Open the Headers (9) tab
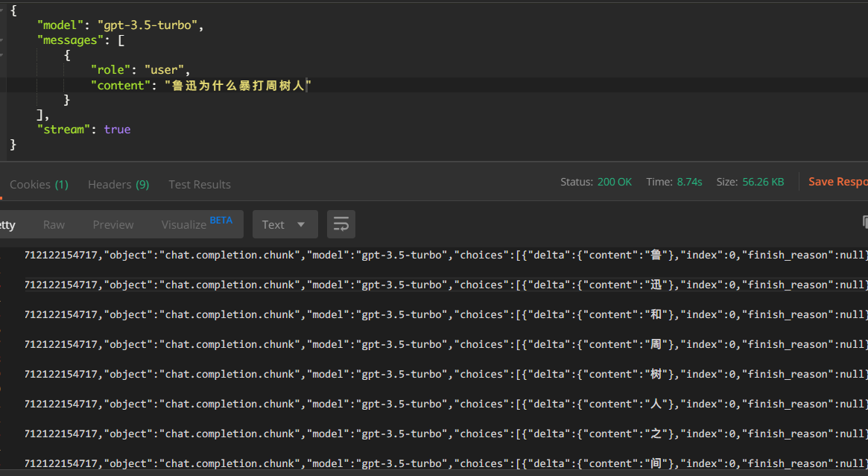868x476 pixels. pyautogui.click(x=118, y=184)
